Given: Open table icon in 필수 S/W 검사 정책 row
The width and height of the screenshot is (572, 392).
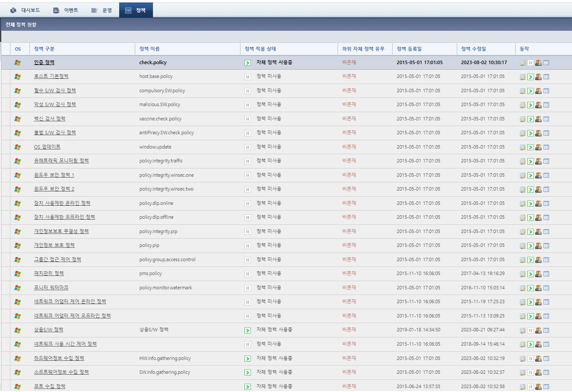Looking at the screenshot, I should point(546,91).
